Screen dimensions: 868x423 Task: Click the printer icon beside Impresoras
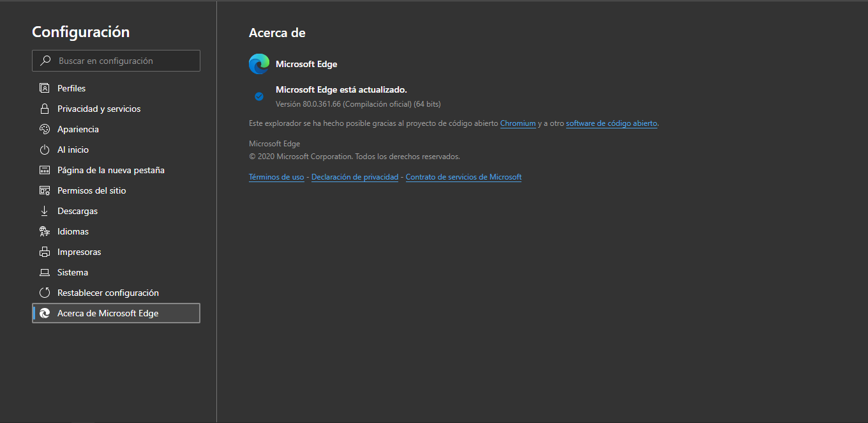[45, 252]
